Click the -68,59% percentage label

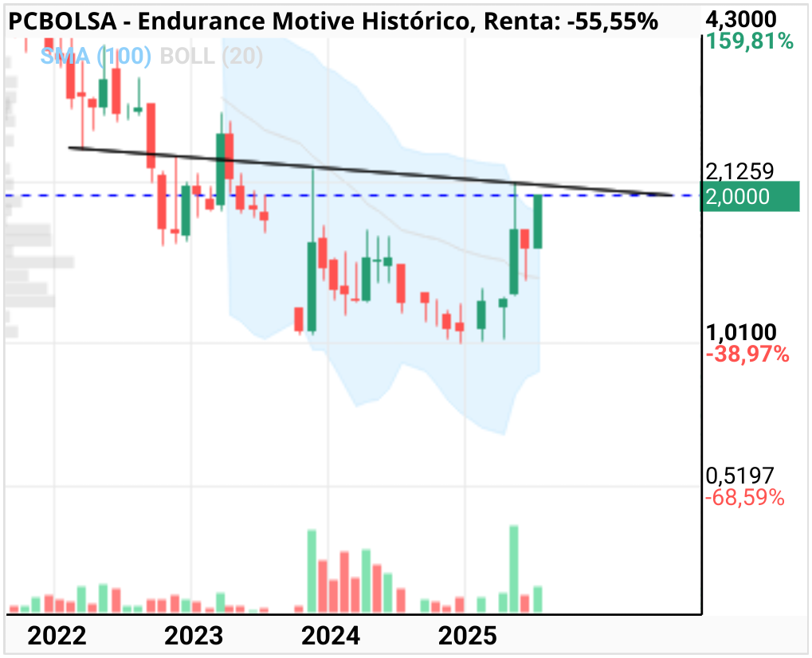pos(745,498)
